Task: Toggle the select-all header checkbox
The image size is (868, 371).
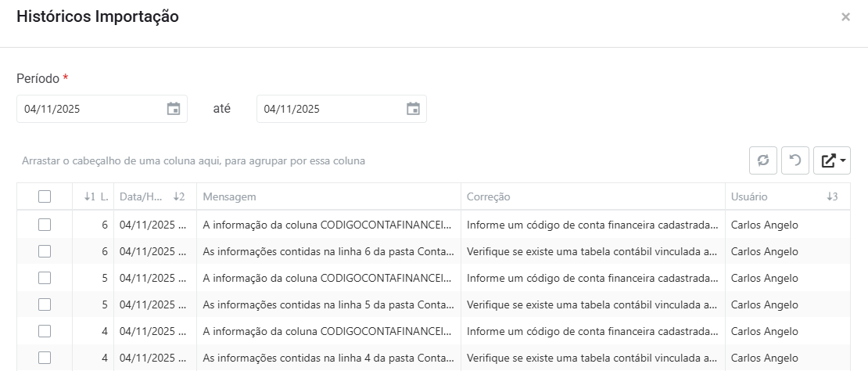Action: [x=45, y=196]
